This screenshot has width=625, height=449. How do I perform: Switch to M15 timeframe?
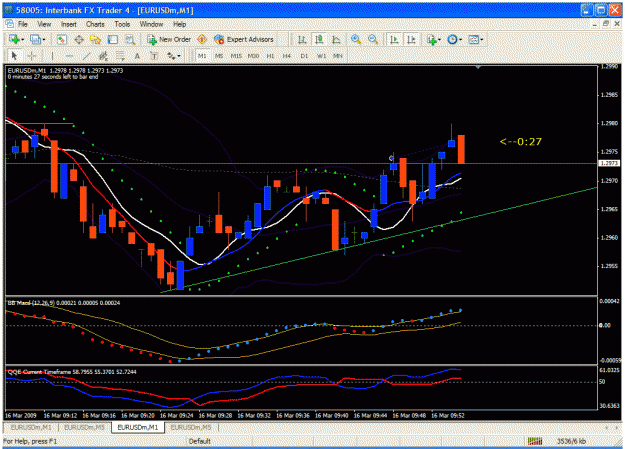(236, 56)
